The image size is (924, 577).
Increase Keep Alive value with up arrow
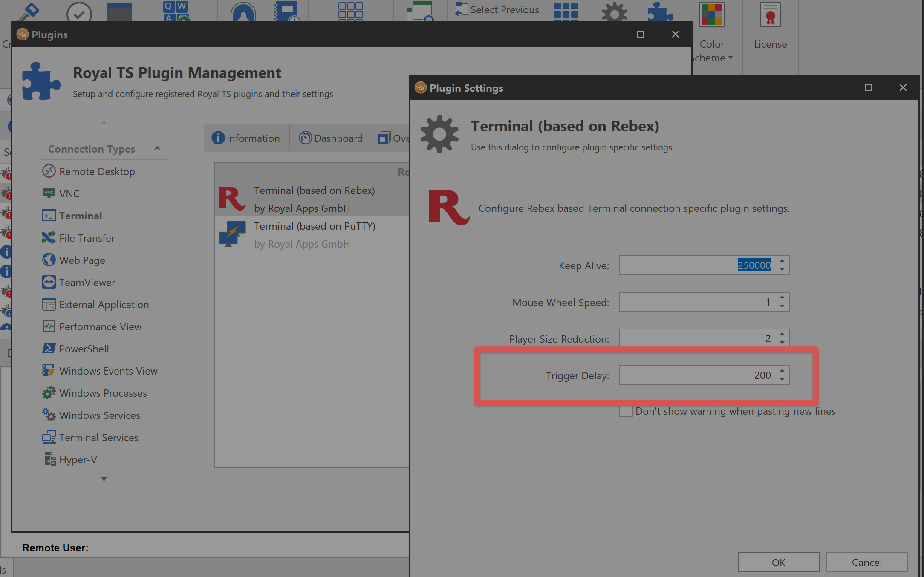(x=782, y=261)
